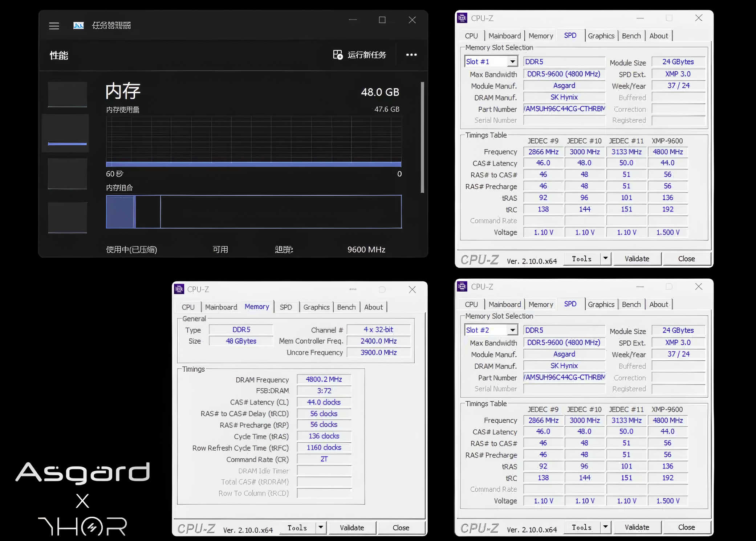Click SK Hynix DRAM Manuf. in Slot #1
This screenshot has height=541, width=756.
click(564, 97)
